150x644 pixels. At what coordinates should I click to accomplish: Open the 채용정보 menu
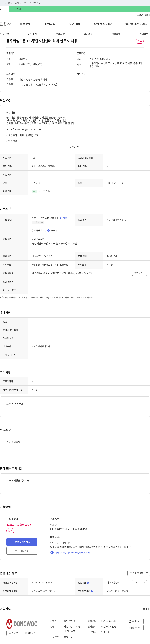25,24
